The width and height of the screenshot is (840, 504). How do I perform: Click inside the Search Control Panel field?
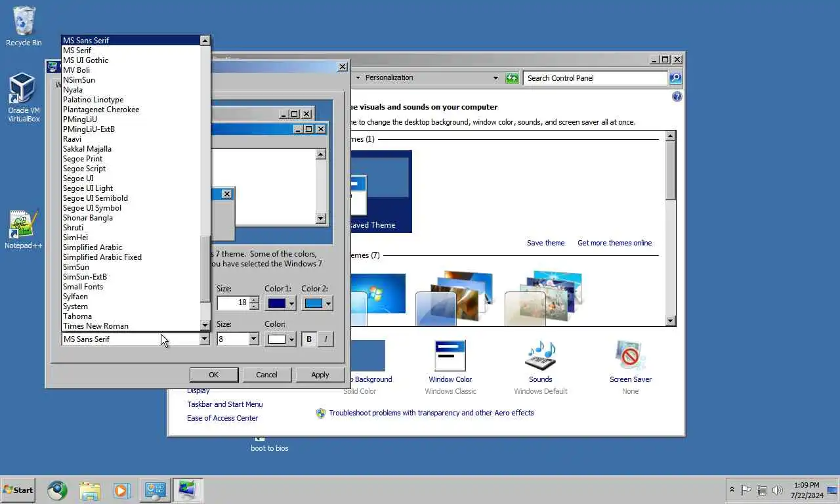pos(595,78)
